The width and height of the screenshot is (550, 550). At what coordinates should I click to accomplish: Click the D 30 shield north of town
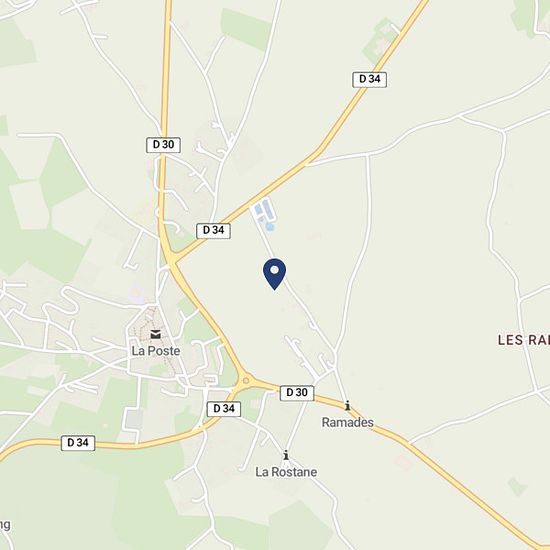coord(163,145)
